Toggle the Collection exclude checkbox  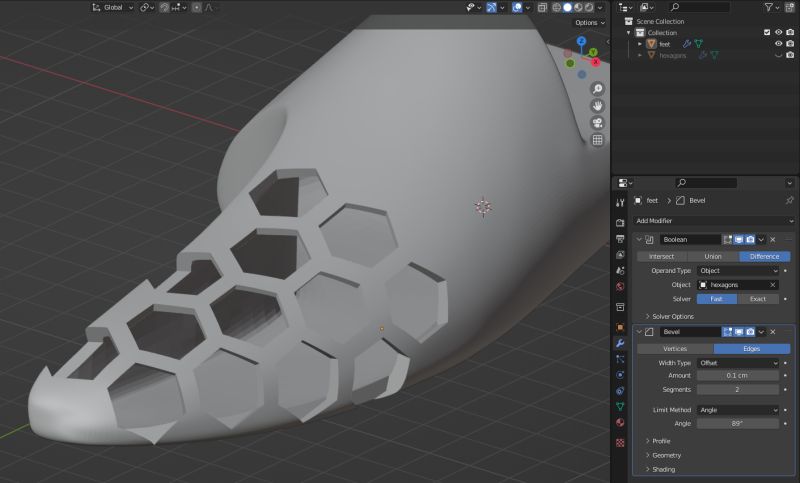(767, 32)
